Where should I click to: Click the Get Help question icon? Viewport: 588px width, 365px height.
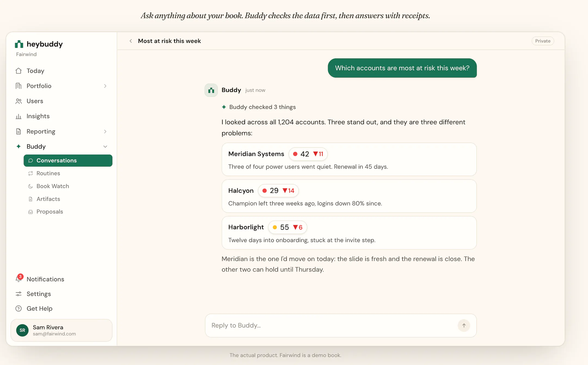click(19, 308)
